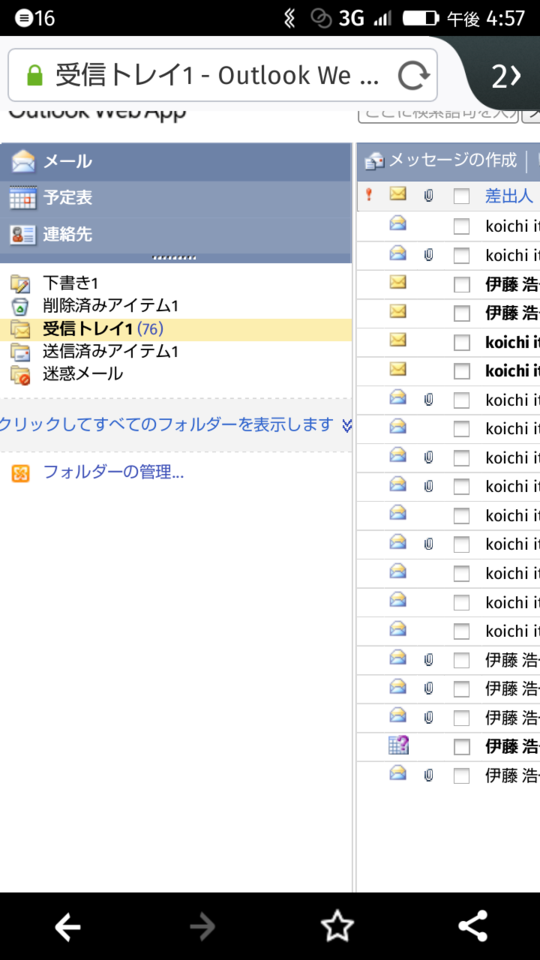This screenshot has height=960, width=540.
Task: Click メッセージの作成 to compose a message
Action: click(441, 161)
